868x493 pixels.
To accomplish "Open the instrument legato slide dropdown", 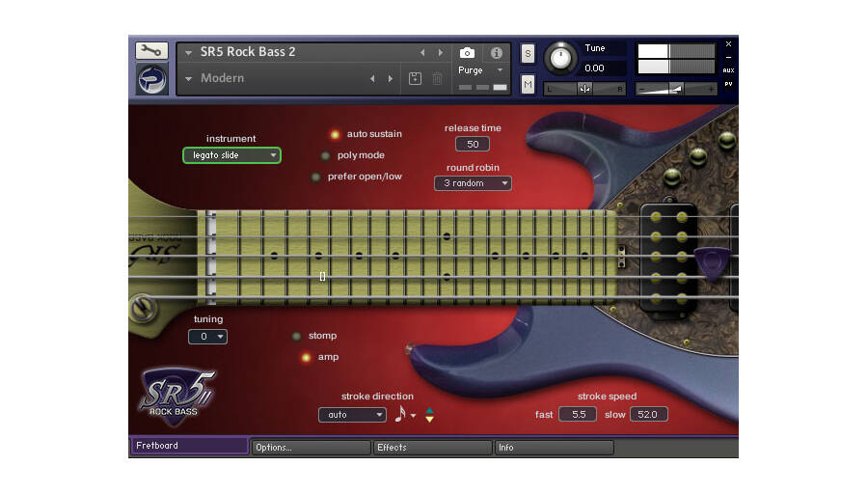I will [x=231, y=155].
